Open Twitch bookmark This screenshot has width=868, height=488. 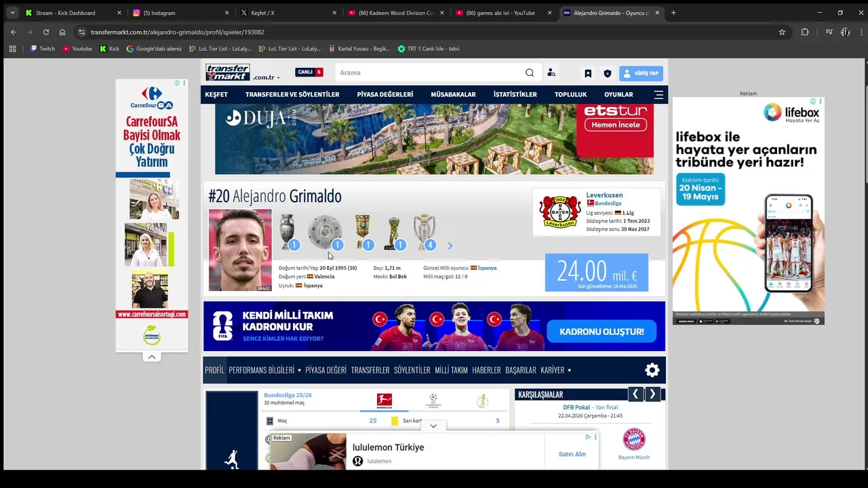tap(42, 49)
